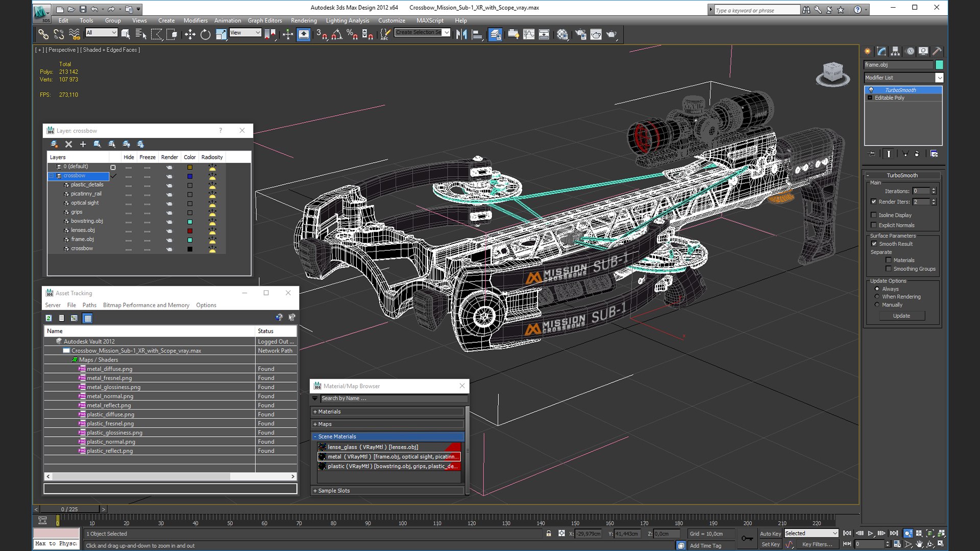Viewport: 980px width, 551px height.
Task: Click the Set Key button
Action: point(770,544)
